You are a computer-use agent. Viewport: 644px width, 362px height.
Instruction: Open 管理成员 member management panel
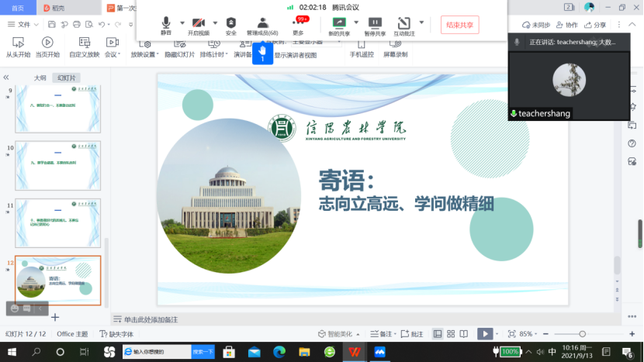[262, 24]
